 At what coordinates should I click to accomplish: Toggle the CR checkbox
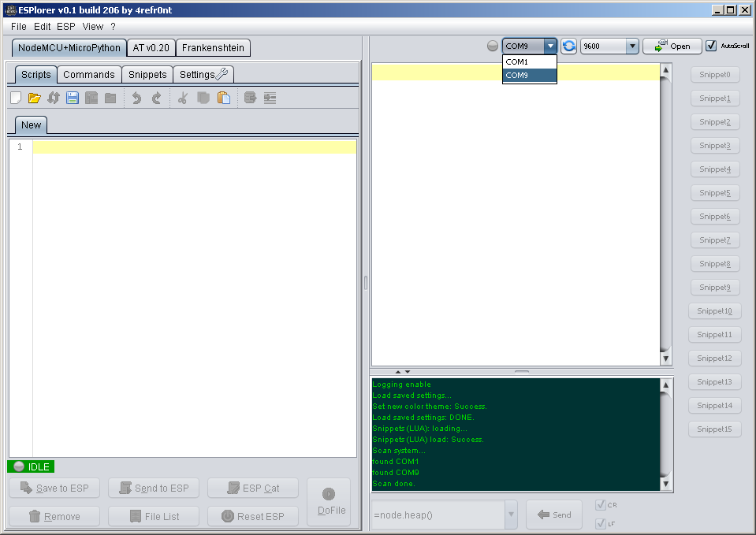601,505
